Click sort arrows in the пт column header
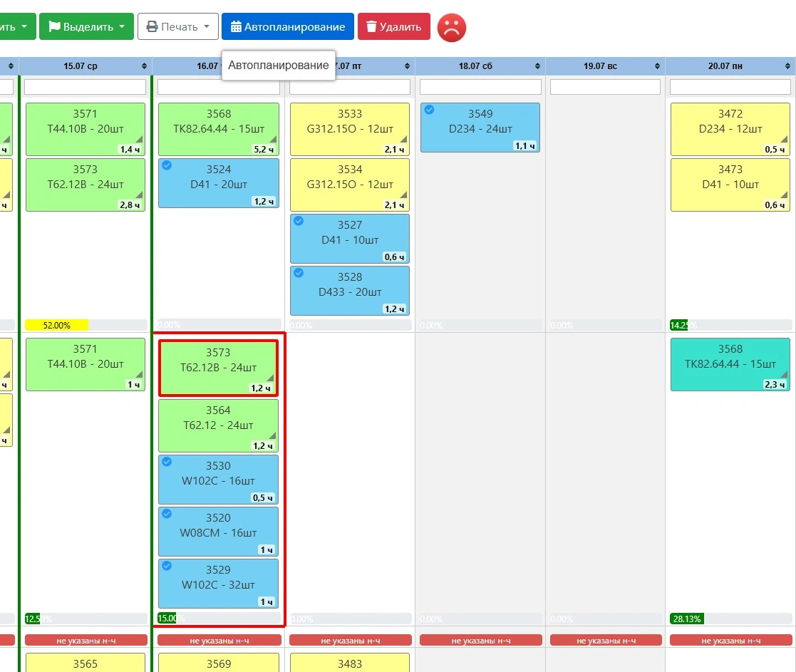This screenshot has width=796, height=672. (x=407, y=66)
